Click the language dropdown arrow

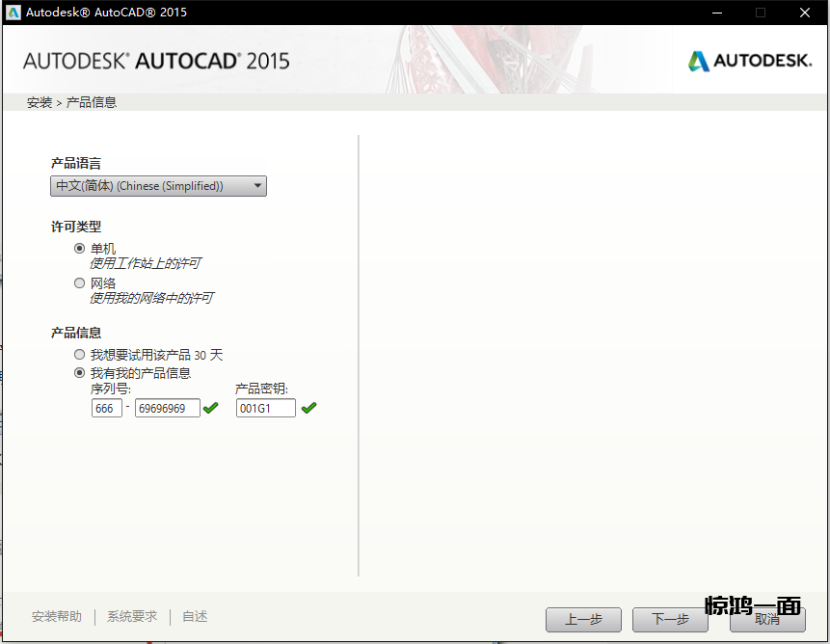tap(257, 186)
